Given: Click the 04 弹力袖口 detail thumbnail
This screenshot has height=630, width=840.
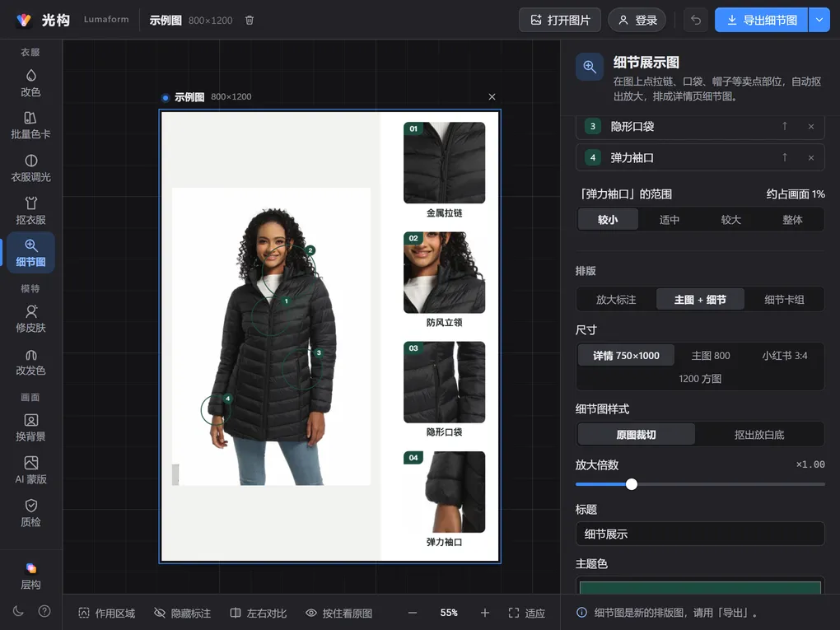Looking at the screenshot, I should (x=444, y=492).
